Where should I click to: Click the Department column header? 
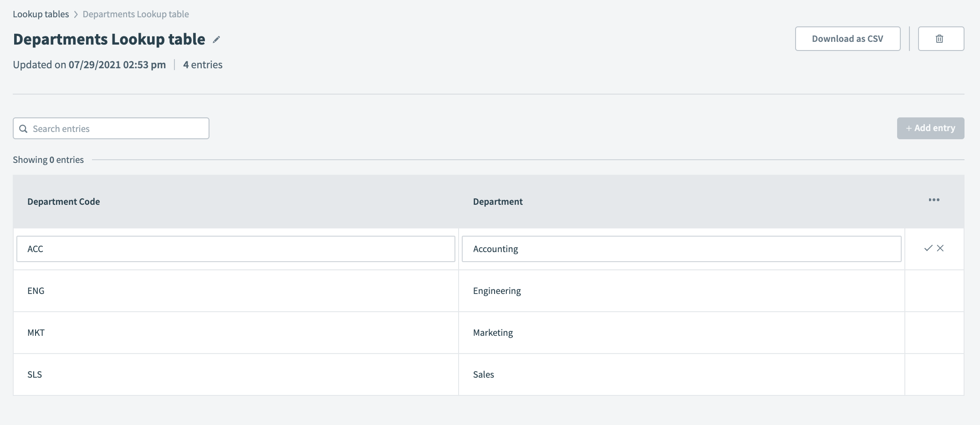click(x=497, y=202)
